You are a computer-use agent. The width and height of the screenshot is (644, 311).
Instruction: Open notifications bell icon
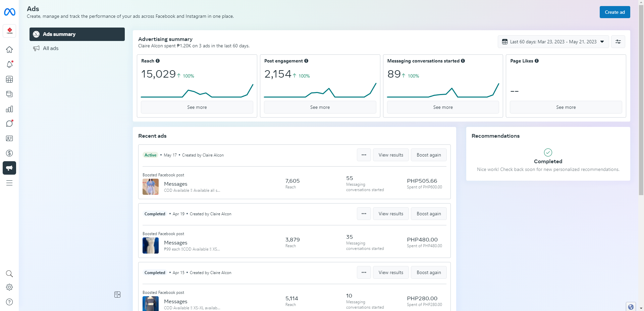tap(9, 64)
